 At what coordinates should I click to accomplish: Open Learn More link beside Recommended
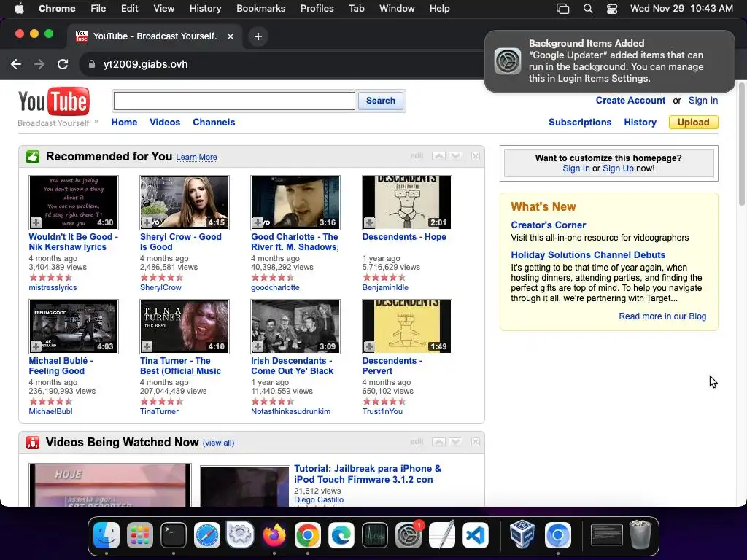coord(196,157)
